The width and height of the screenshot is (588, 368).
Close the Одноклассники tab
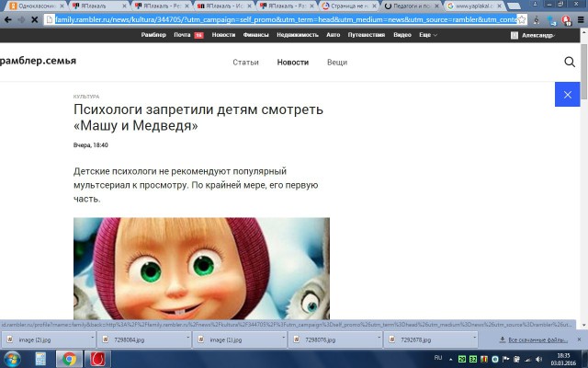tap(62, 6)
